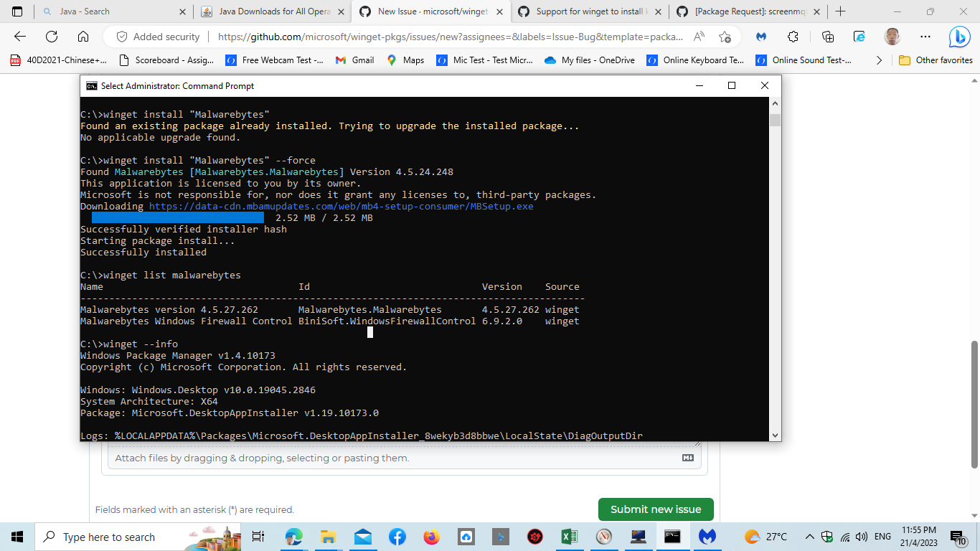Open Malwarebytes browser extension icon

[x=761, y=37]
